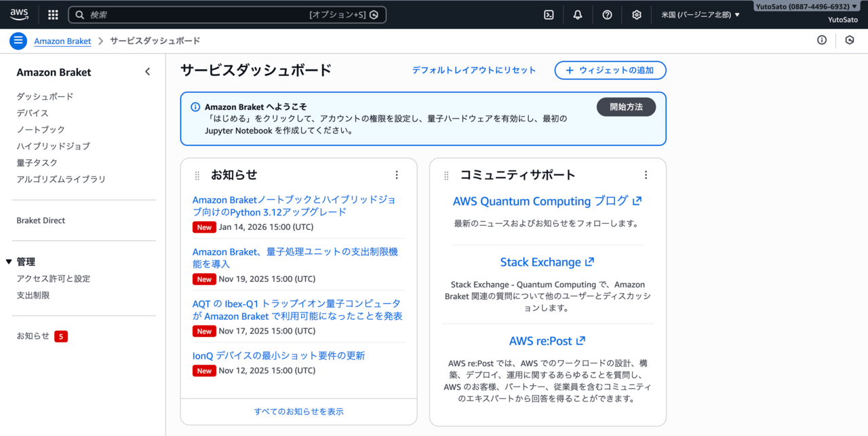The height and width of the screenshot is (436, 868).
Task: Click the AWS logo home icon
Action: point(19,14)
